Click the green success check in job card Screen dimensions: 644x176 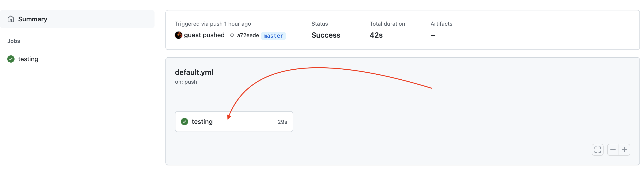[184, 122]
